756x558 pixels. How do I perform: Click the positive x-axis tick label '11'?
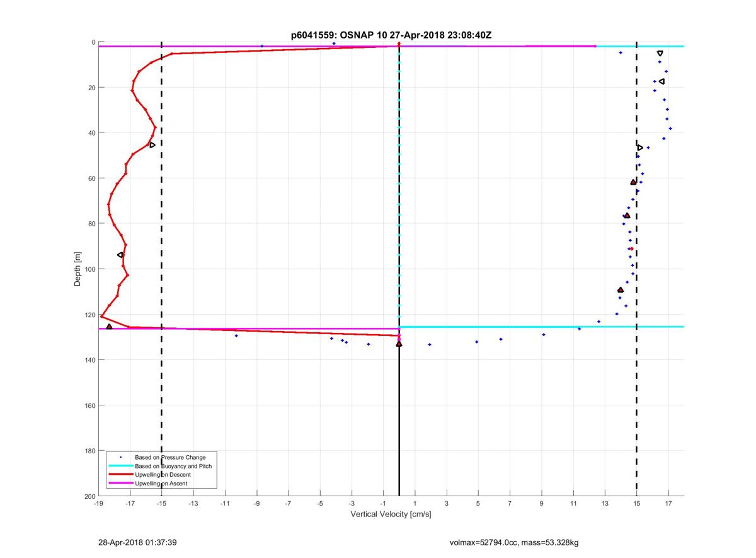(x=573, y=503)
